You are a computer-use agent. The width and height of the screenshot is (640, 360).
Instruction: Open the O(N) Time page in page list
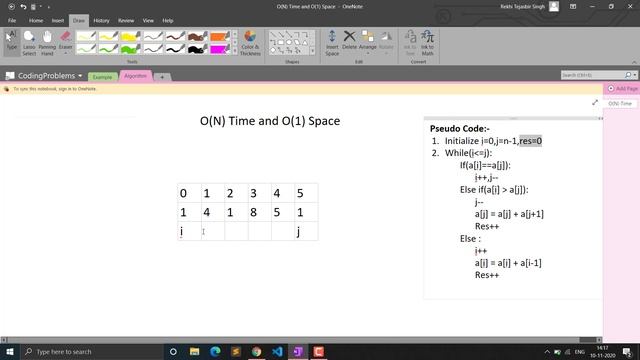(x=620, y=104)
